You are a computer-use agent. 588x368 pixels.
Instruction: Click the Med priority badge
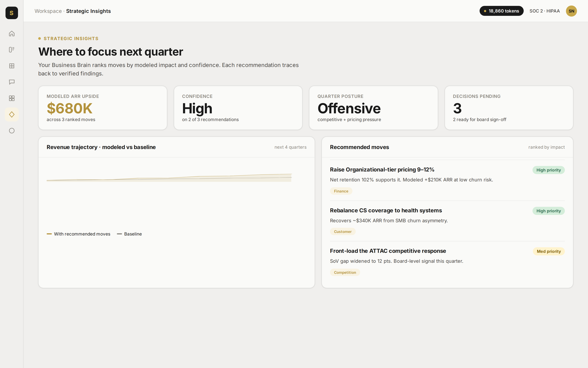[549, 251]
